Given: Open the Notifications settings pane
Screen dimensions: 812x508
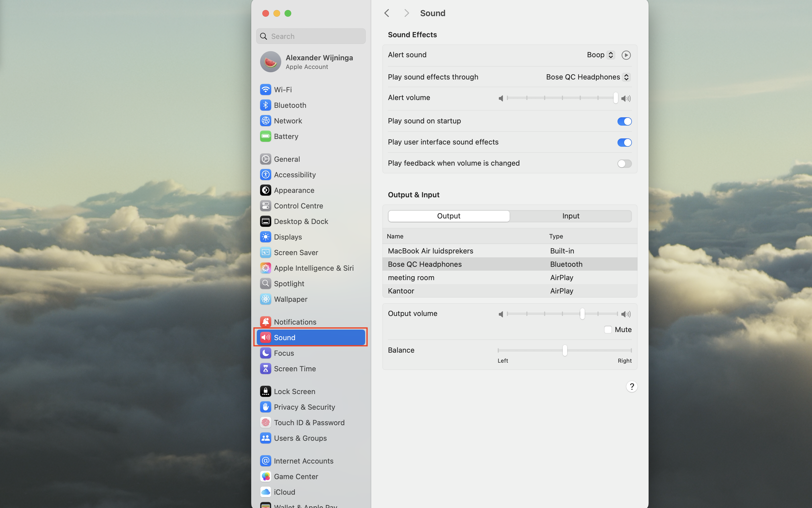Looking at the screenshot, I should [294, 322].
